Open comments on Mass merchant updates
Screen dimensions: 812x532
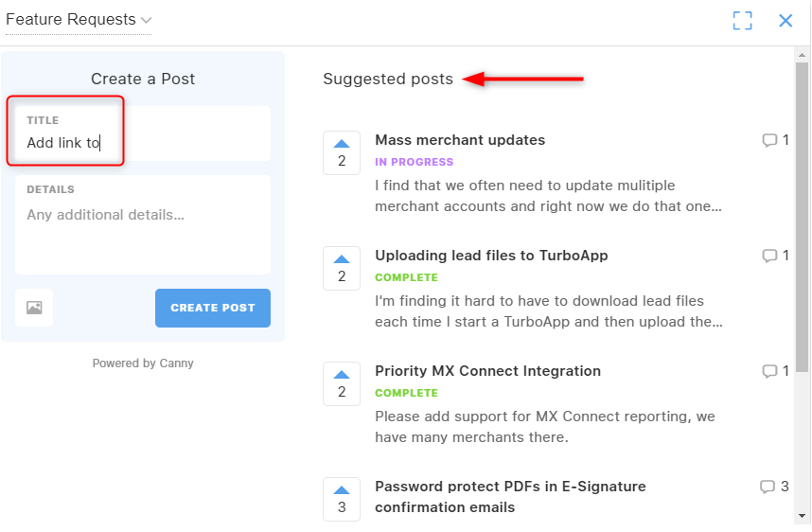[775, 140]
